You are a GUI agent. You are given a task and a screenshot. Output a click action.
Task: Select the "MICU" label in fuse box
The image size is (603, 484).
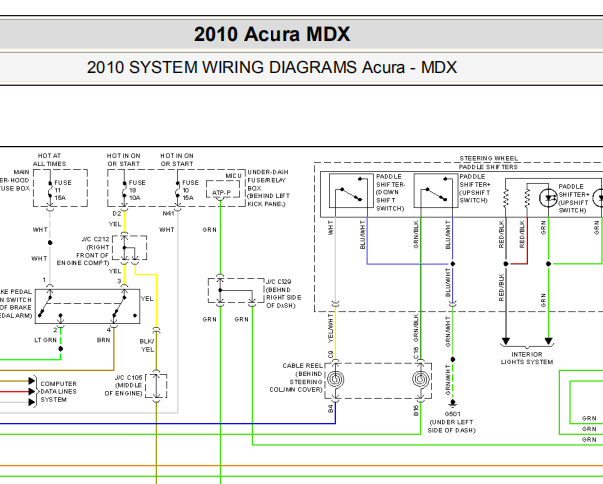coord(233,176)
